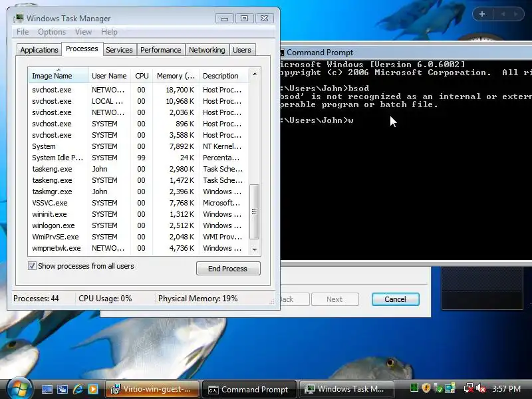Open the Performance tab
Image resolution: width=532 pixels, height=399 pixels.
pos(161,50)
